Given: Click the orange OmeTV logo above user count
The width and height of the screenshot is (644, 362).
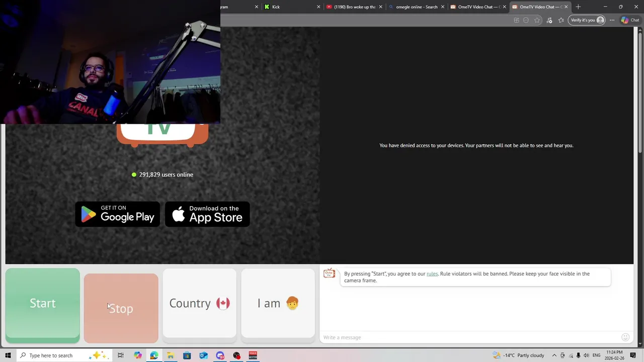Looking at the screenshot, I should [x=163, y=135].
